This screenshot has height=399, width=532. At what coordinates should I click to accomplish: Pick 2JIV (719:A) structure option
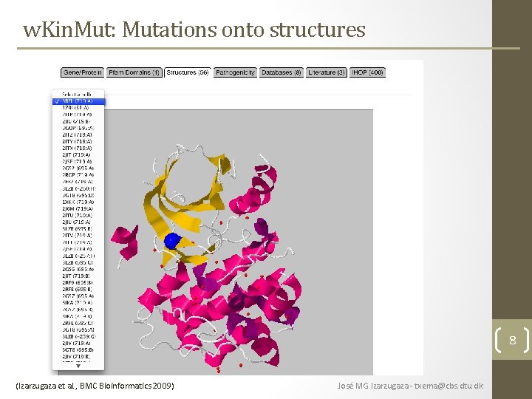click(x=76, y=343)
